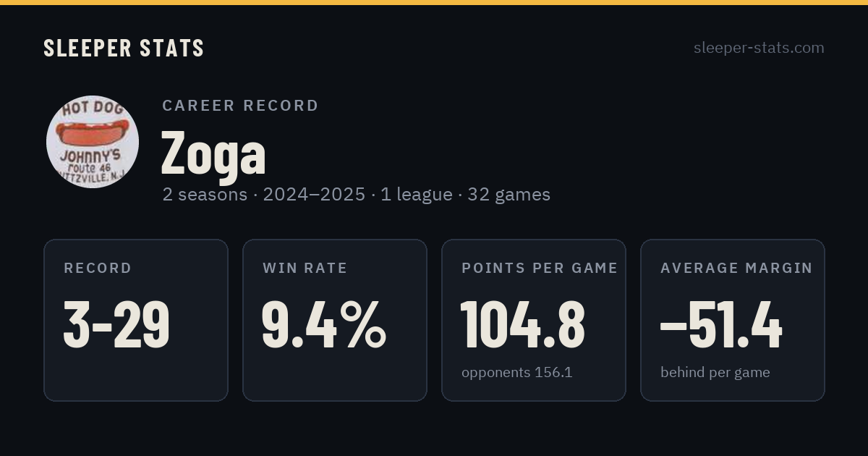Click the 'behind per game' caption
The width and height of the screenshot is (868, 456).
point(715,373)
